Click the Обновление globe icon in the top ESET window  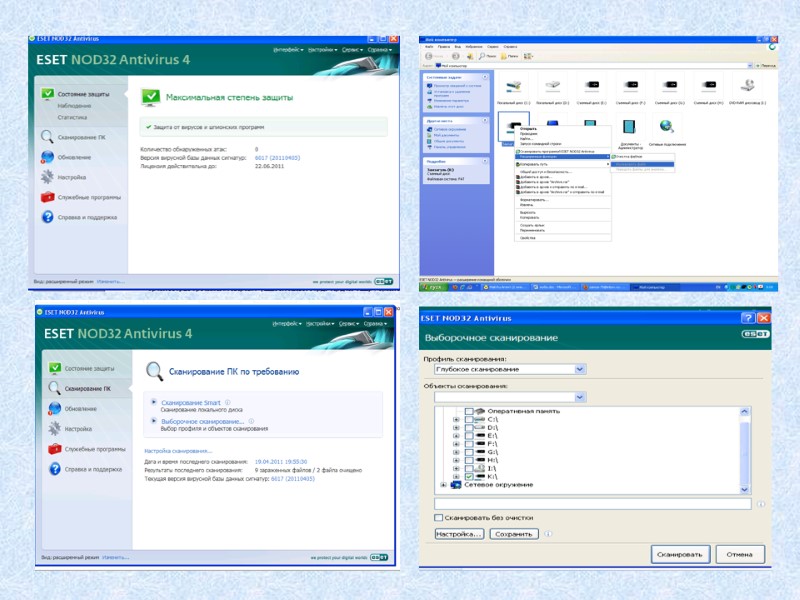(47, 157)
